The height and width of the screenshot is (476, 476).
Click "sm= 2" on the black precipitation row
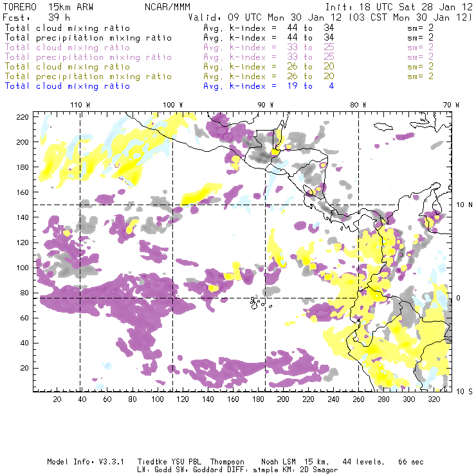[x=420, y=38]
